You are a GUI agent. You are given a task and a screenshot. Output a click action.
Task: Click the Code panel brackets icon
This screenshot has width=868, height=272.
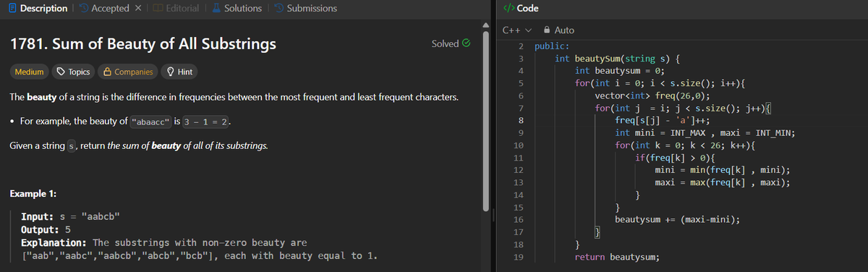[x=507, y=8]
